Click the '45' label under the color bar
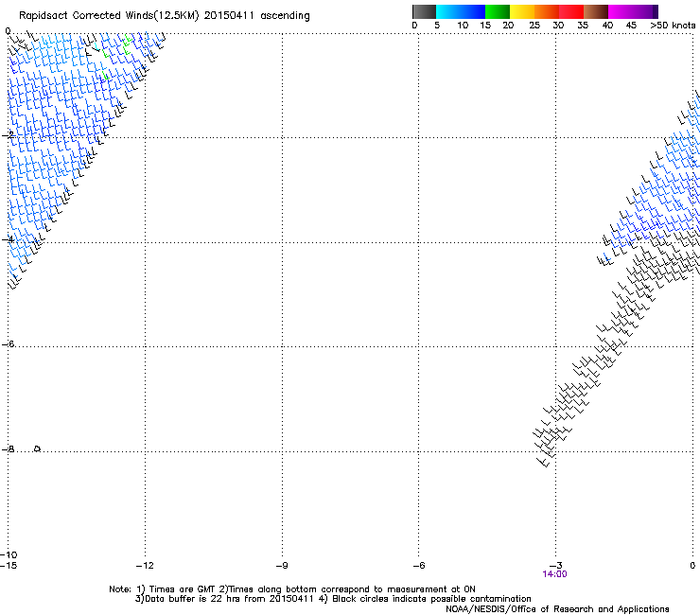700x615 pixels. click(x=631, y=26)
